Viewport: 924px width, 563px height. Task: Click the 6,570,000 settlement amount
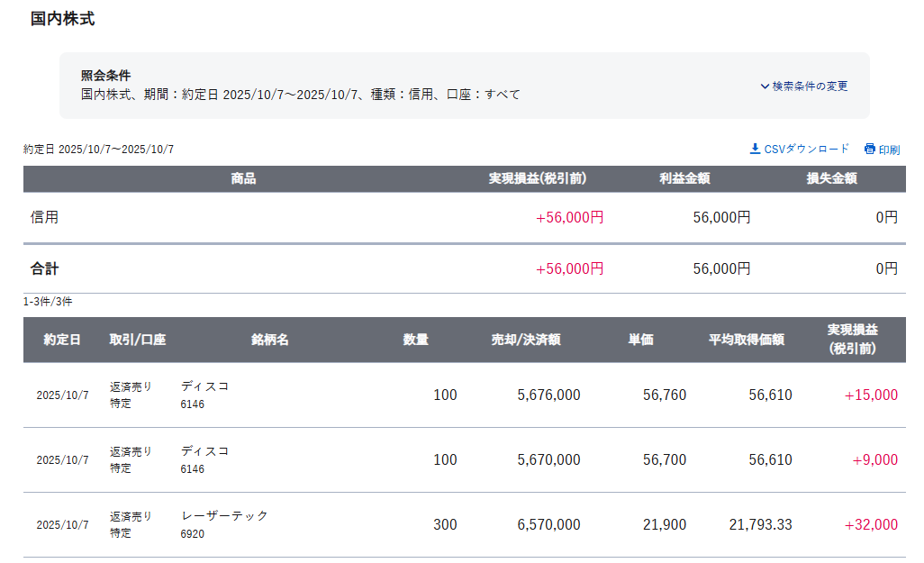pos(548,524)
